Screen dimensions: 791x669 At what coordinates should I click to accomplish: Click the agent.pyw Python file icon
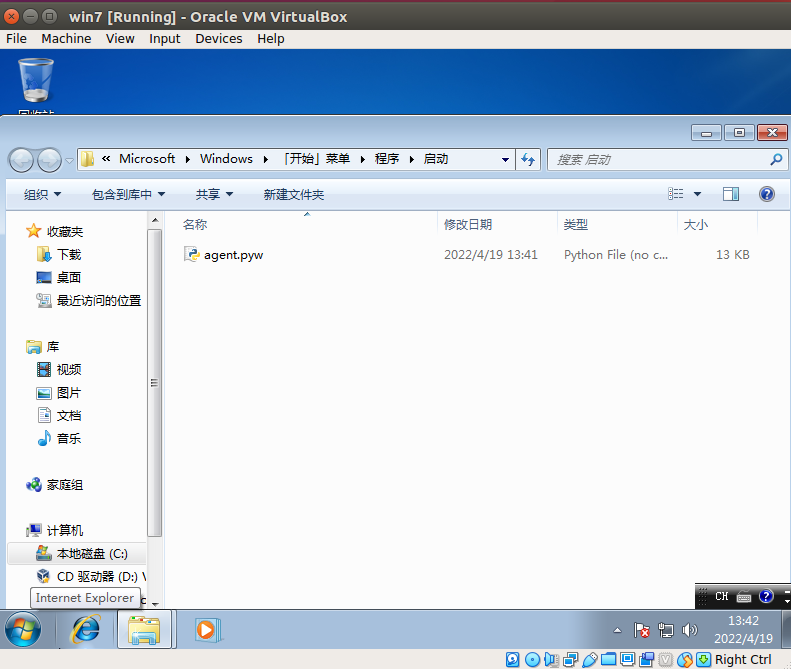coord(192,254)
